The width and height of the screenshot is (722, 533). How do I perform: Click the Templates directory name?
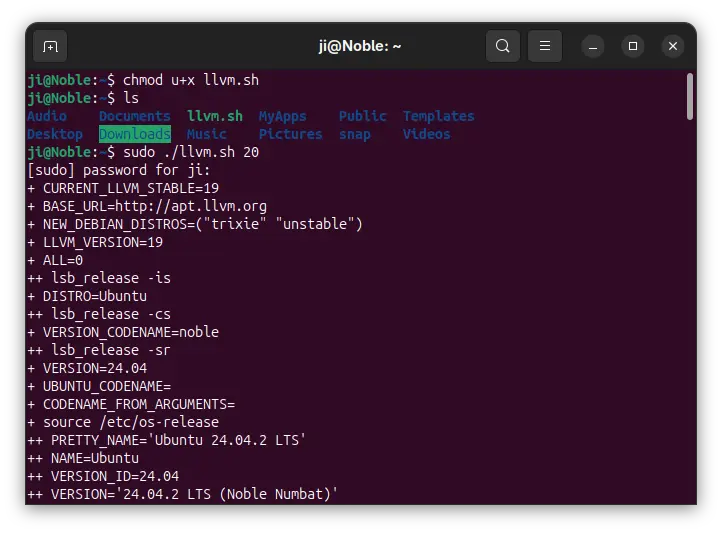click(x=438, y=116)
